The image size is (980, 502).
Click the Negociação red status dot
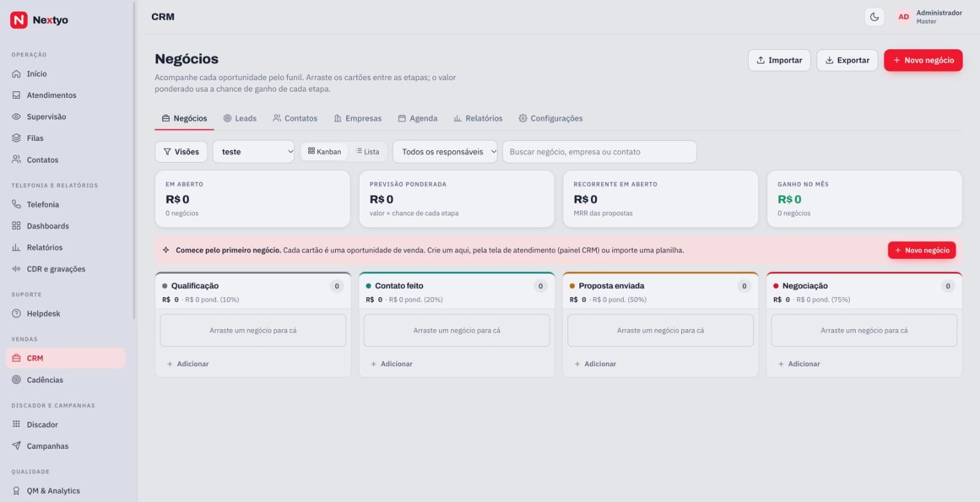point(776,286)
